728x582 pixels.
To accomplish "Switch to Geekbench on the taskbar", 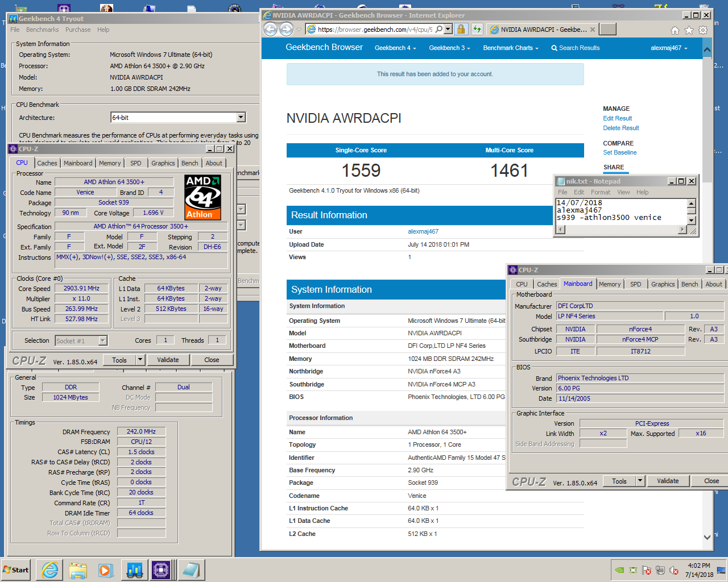I will [135, 570].
